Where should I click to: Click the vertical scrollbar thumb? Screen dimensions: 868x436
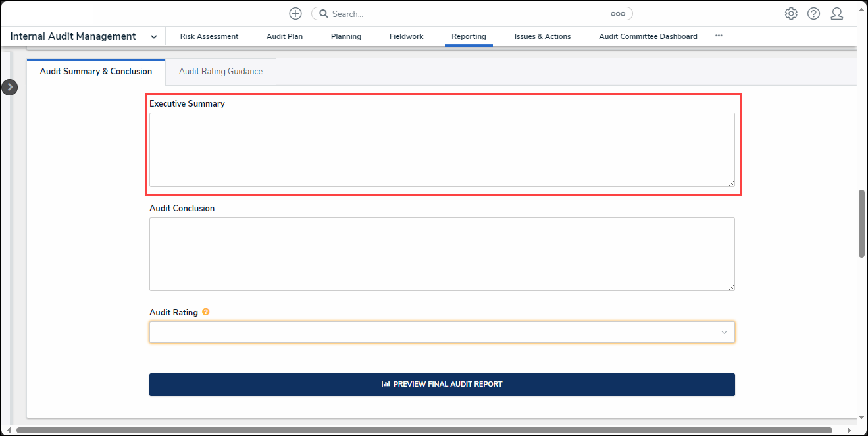861,224
